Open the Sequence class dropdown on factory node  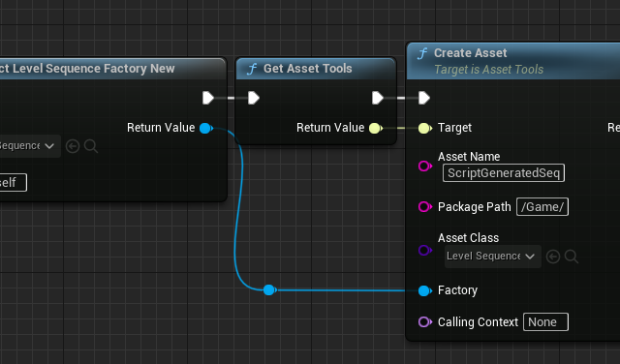pos(29,146)
